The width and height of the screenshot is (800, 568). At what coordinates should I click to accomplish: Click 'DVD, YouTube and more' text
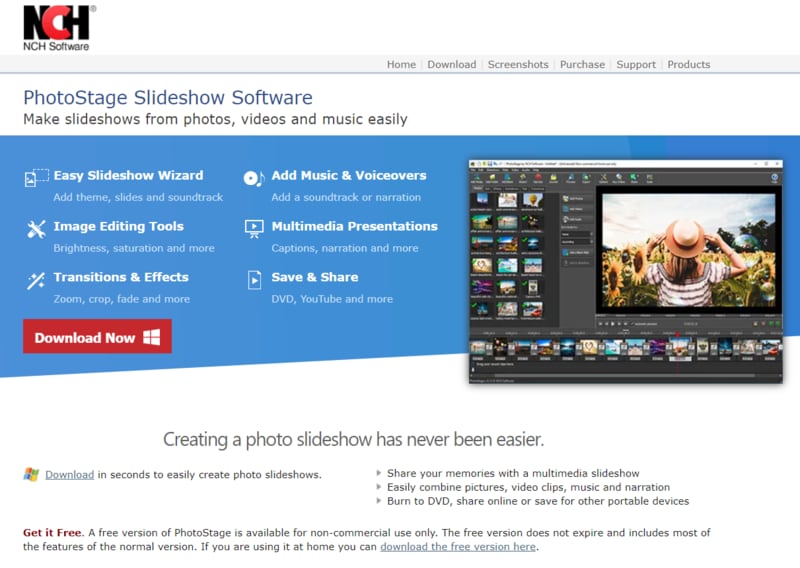(332, 299)
